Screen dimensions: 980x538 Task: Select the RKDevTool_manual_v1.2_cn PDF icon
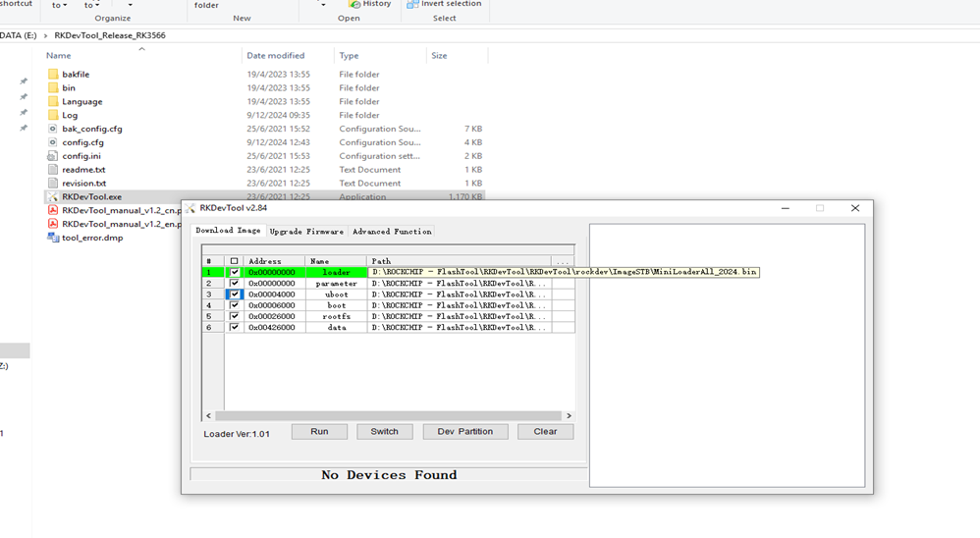coord(53,210)
